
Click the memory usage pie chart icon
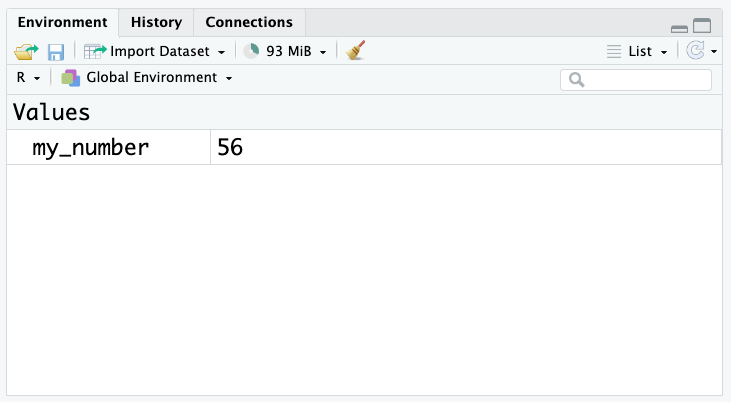pyautogui.click(x=251, y=51)
